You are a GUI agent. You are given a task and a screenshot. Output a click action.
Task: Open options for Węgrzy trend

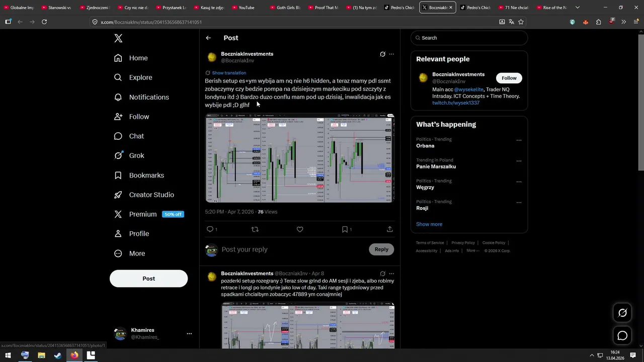(x=519, y=182)
